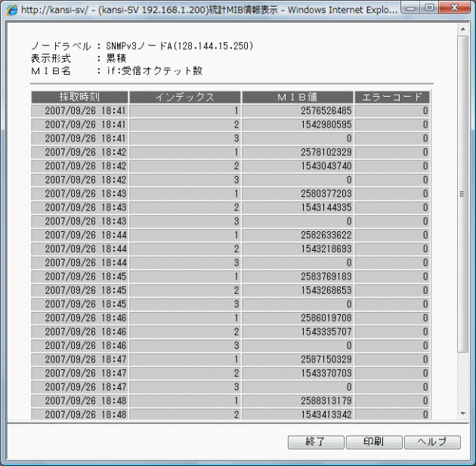This screenshot has height=466, width=476.
Task: Click MIB value 1543043740
Action: click(326, 166)
